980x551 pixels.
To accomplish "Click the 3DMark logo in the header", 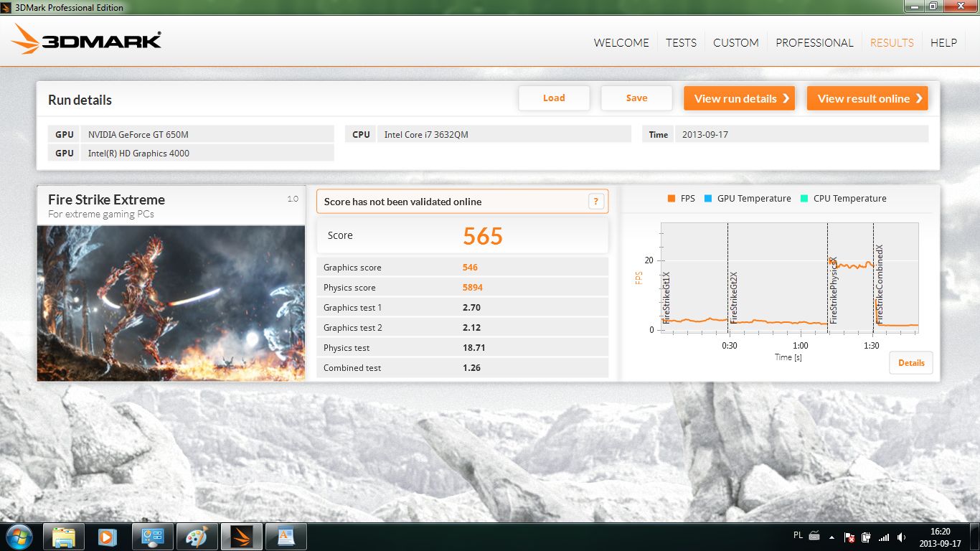I will tap(86, 39).
